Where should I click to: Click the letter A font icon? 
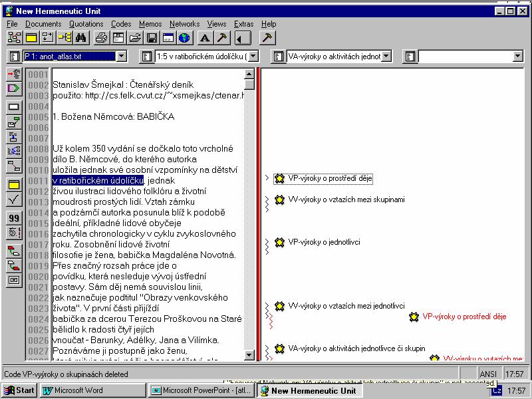tap(205, 38)
